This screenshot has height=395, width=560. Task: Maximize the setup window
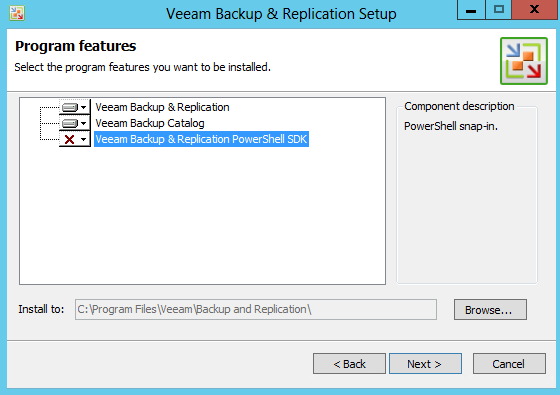(x=499, y=10)
